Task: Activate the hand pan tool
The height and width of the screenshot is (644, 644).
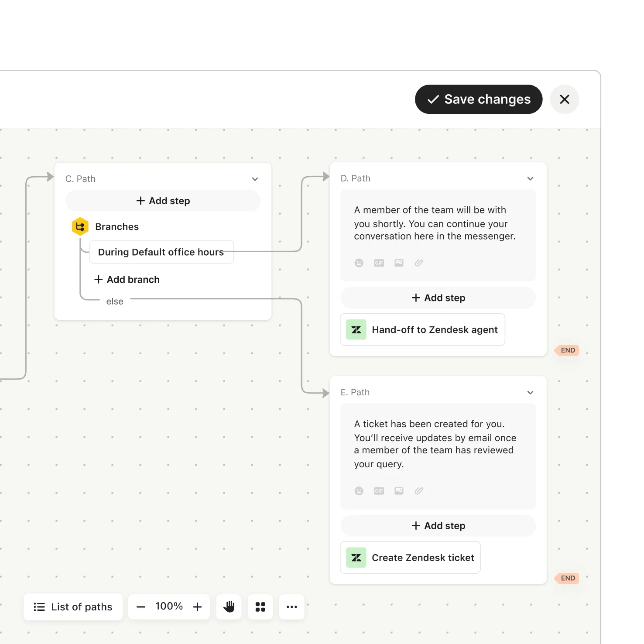Action: tap(229, 606)
